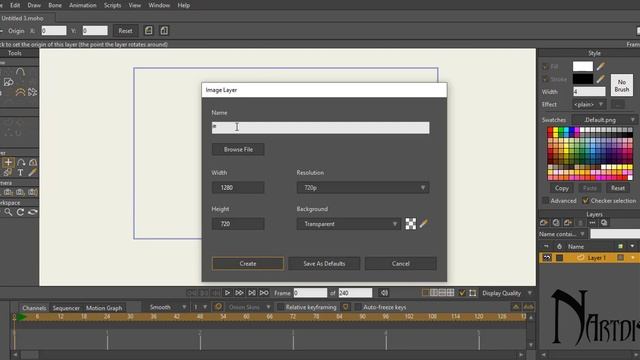Click Save As Defaults
Image resolution: width=640 pixels, height=360 pixels.
(324, 263)
